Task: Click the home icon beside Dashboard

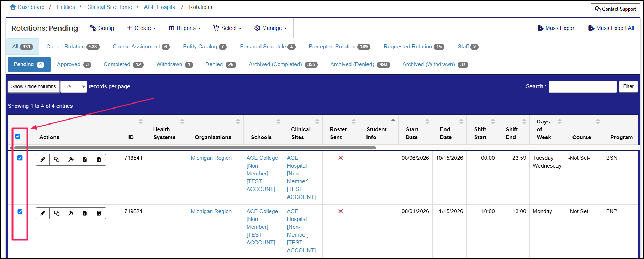Action: [x=13, y=7]
